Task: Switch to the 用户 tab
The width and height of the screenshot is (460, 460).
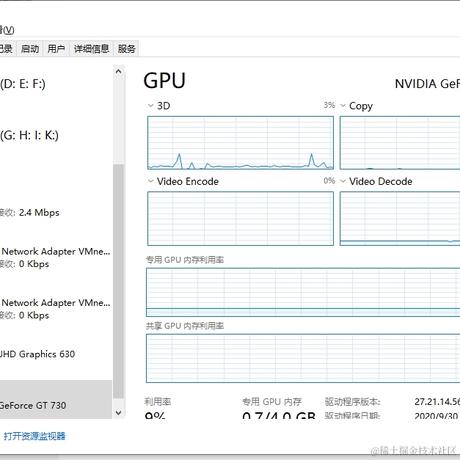Action: click(x=56, y=49)
